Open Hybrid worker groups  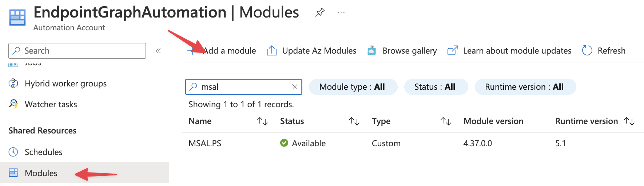(x=65, y=84)
